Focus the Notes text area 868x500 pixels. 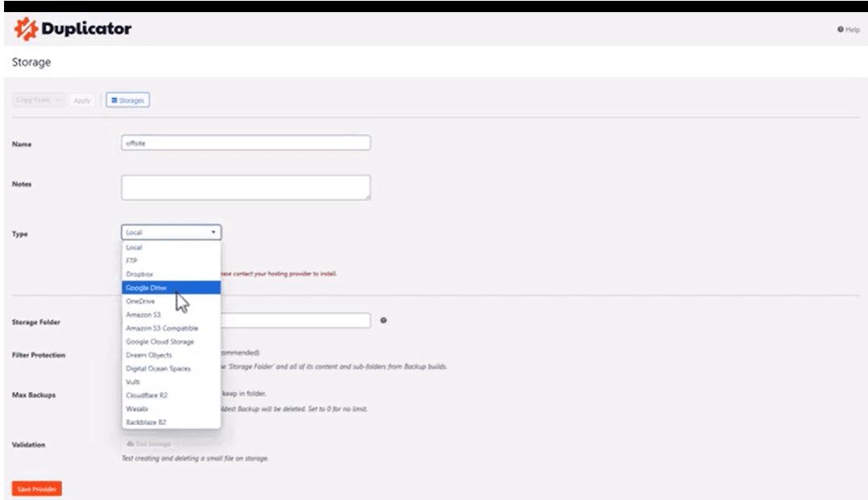[246, 187]
